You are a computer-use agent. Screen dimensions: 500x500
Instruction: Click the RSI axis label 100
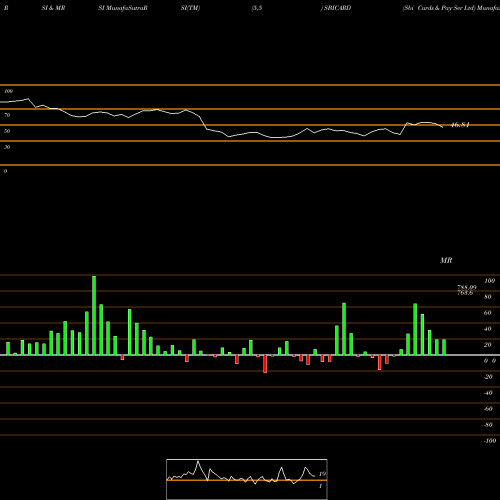(x=8, y=91)
